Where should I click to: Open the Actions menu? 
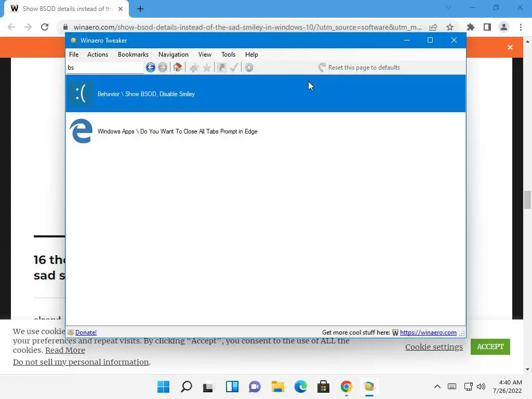97,54
